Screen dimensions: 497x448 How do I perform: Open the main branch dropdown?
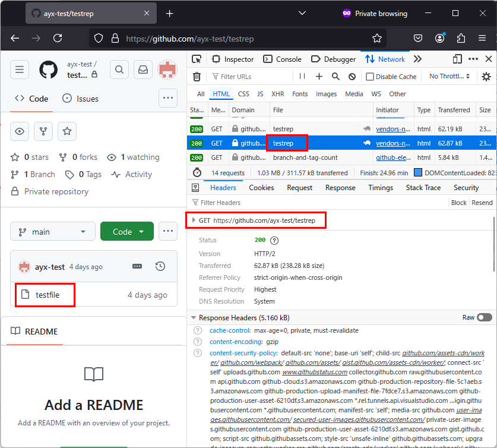tap(53, 232)
